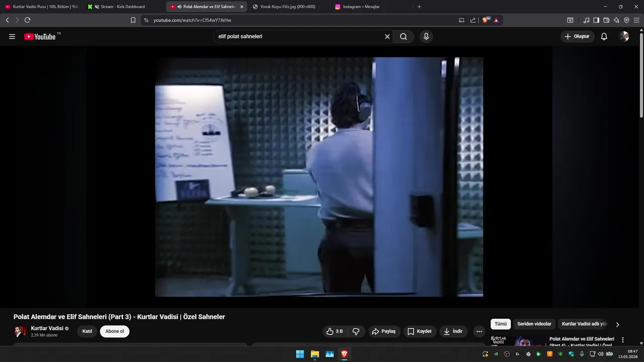Bookmark this page with the bookmark icon

point(133,20)
